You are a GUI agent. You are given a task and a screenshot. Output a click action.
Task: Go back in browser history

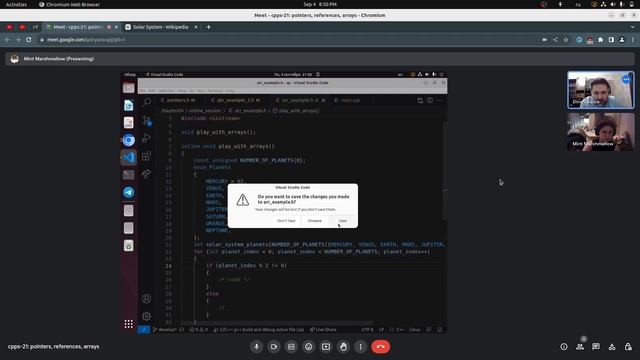click(7, 40)
